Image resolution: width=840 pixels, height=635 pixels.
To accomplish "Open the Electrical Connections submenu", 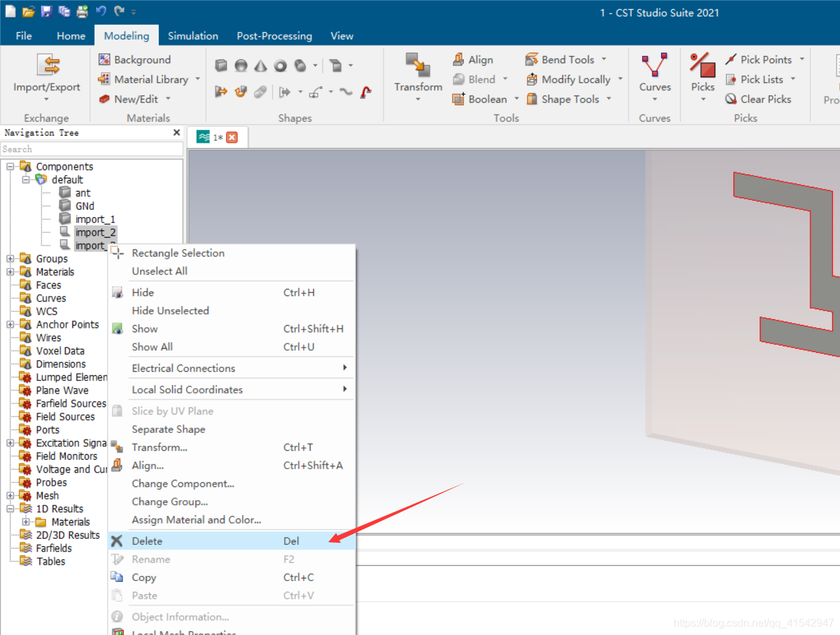I will (232, 368).
